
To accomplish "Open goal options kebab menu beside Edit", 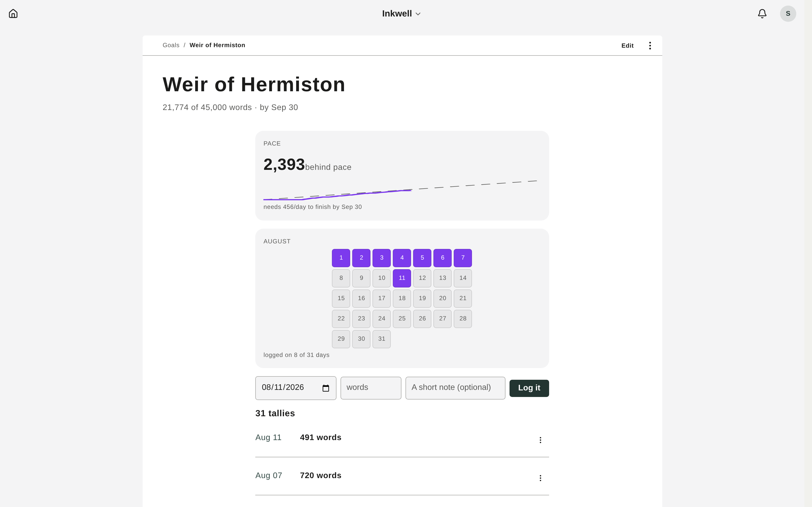I will [x=650, y=46].
